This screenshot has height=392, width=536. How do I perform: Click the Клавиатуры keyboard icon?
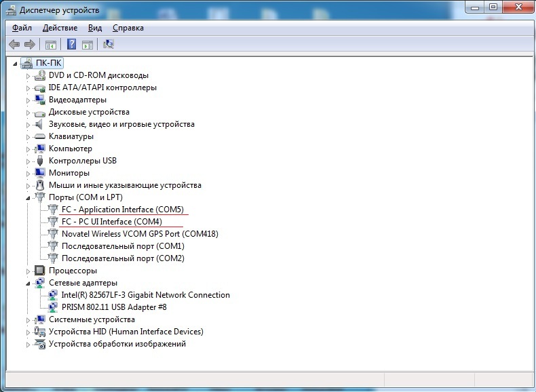click(x=40, y=137)
